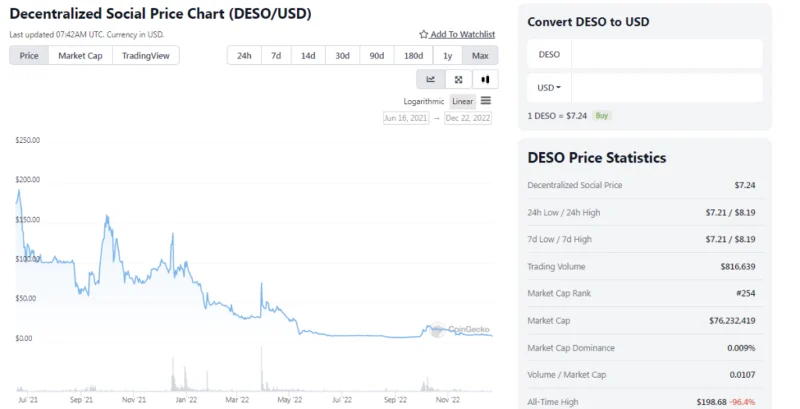Viewport: 800px width, 409px height.
Task: Edit the Dec 22, 2022 end date
Action: (x=468, y=118)
